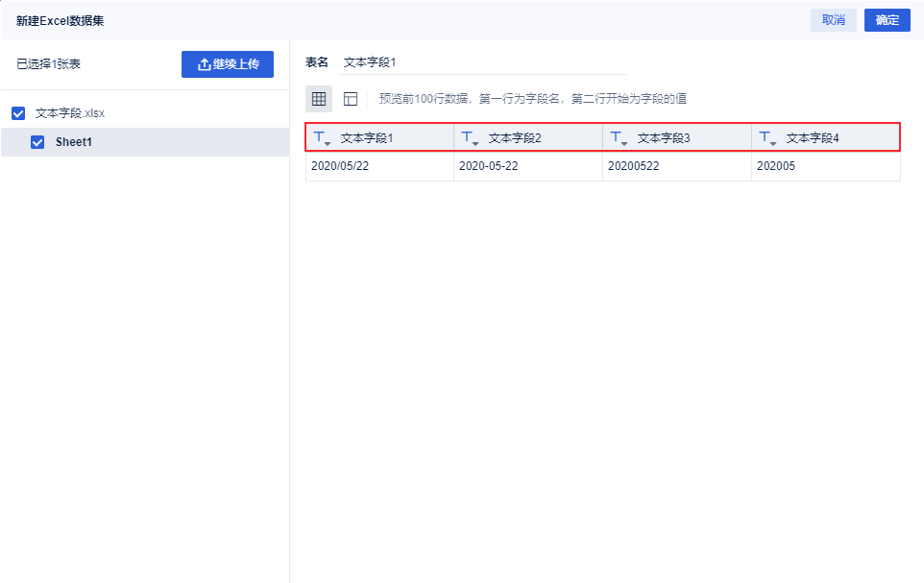Click the 文本字段3 column header name

(x=664, y=138)
